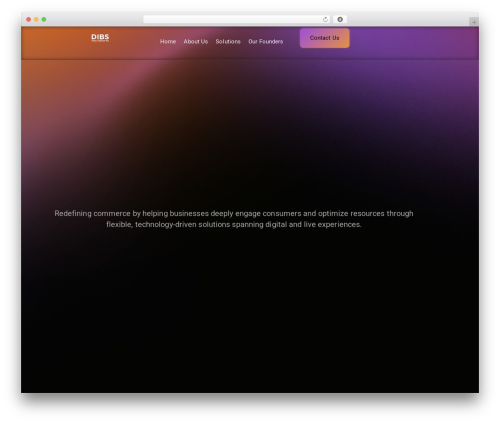Visit the Our Founders section
The image size is (500, 423).
[x=266, y=41]
